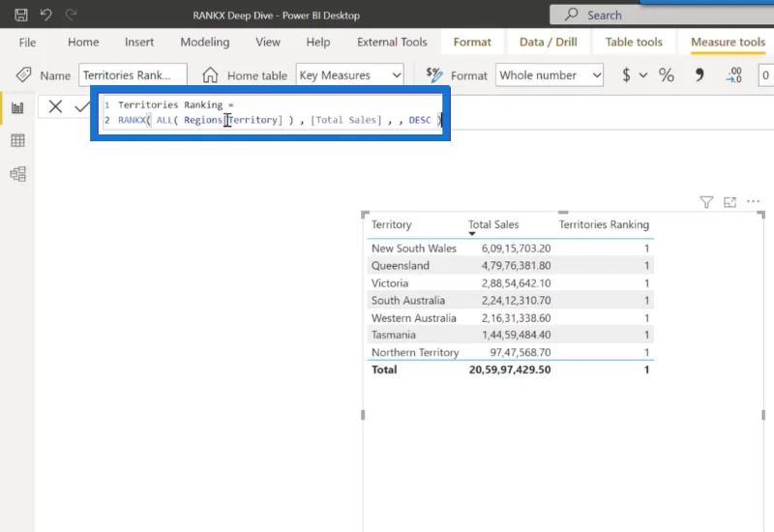Cancel formula with the X icon

(55, 106)
